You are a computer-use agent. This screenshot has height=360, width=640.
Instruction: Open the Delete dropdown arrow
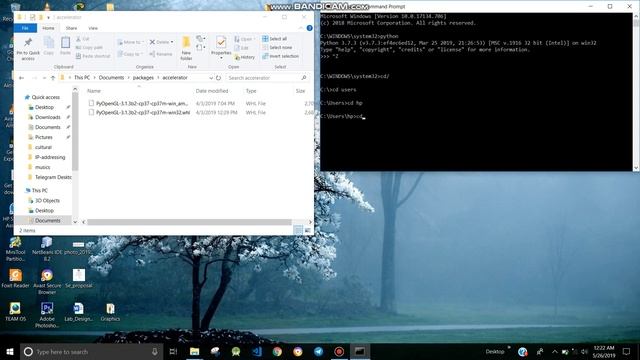[172, 42]
